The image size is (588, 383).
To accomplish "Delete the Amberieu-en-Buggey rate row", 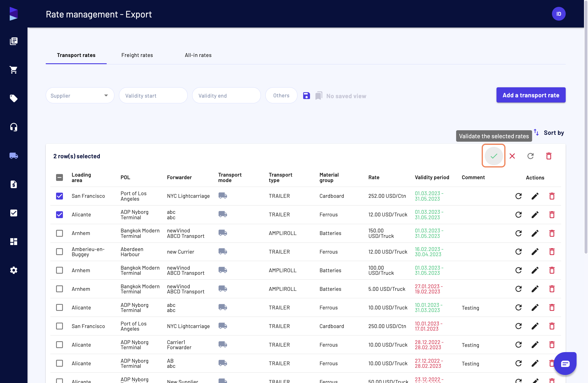I will click(552, 252).
